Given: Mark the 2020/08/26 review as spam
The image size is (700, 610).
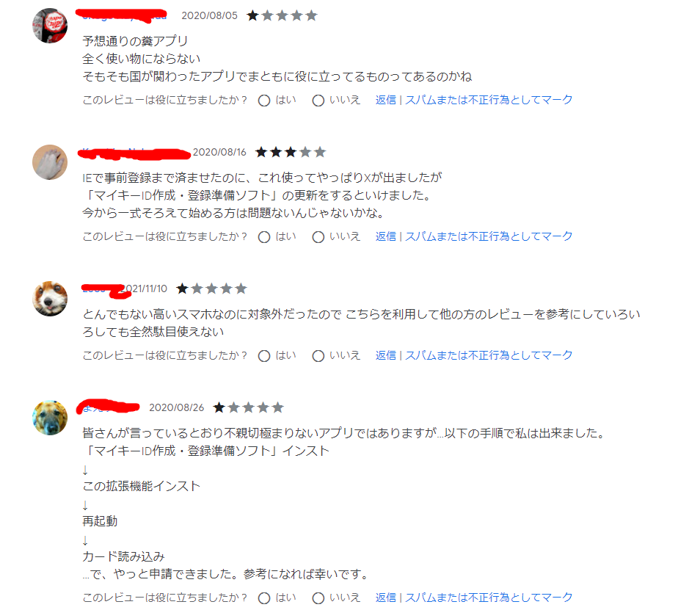Looking at the screenshot, I should (489, 598).
